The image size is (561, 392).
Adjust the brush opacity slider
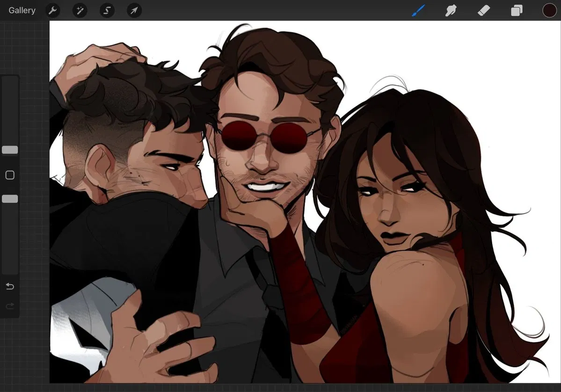click(x=10, y=198)
